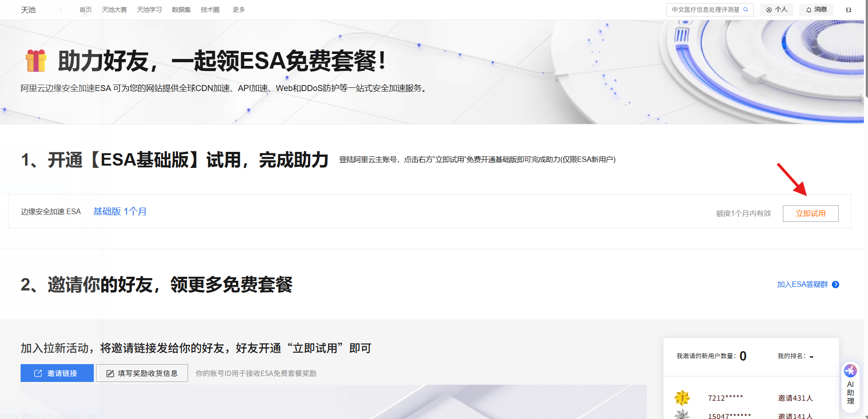868x419 pixels.
Task: Click the 邀请431人 text
Action: [x=795, y=398]
